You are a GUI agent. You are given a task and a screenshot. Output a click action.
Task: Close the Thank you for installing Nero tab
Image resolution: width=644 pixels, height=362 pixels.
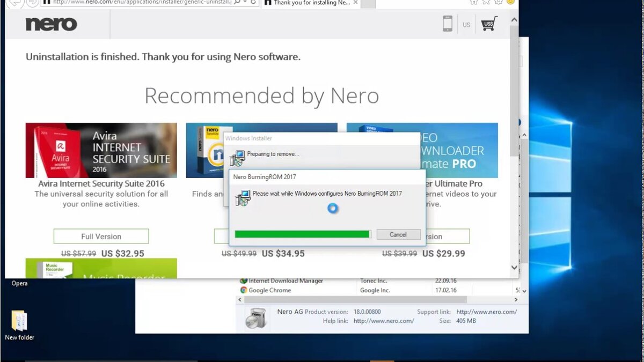(x=356, y=3)
